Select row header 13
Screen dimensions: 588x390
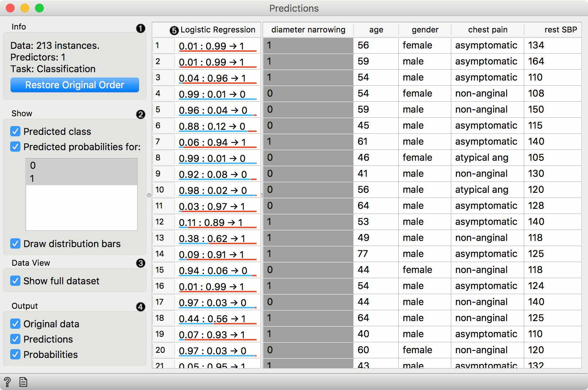point(163,238)
